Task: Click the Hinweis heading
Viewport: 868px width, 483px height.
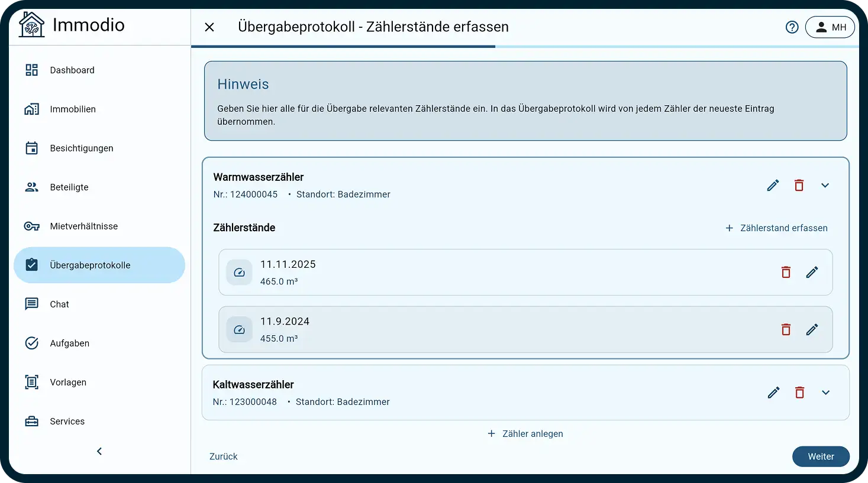Action: (x=243, y=84)
